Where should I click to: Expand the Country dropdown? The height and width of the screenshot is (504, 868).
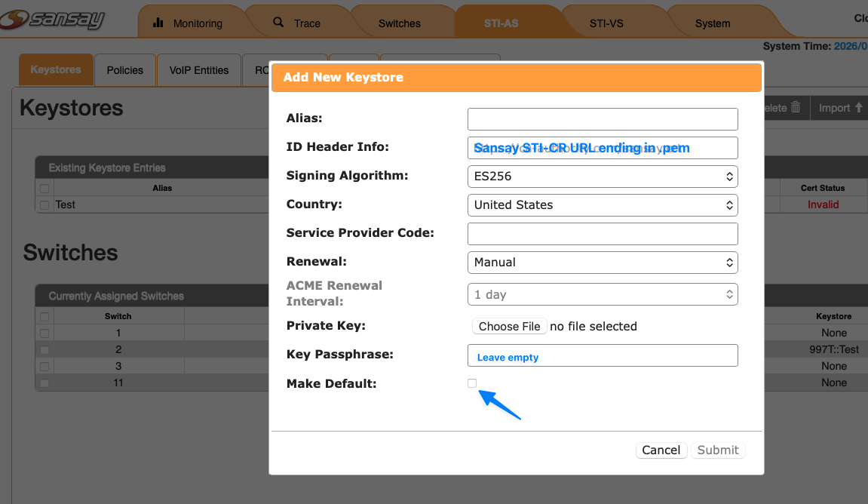tap(602, 205)
